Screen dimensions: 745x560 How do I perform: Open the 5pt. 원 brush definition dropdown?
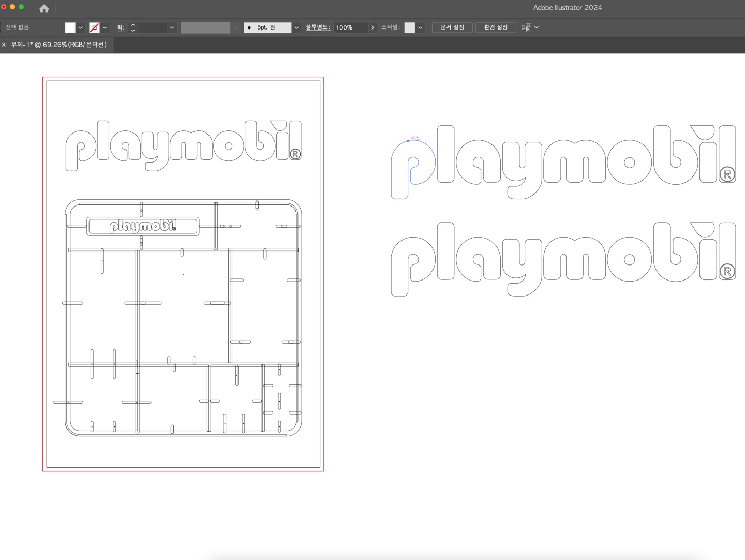296,27
